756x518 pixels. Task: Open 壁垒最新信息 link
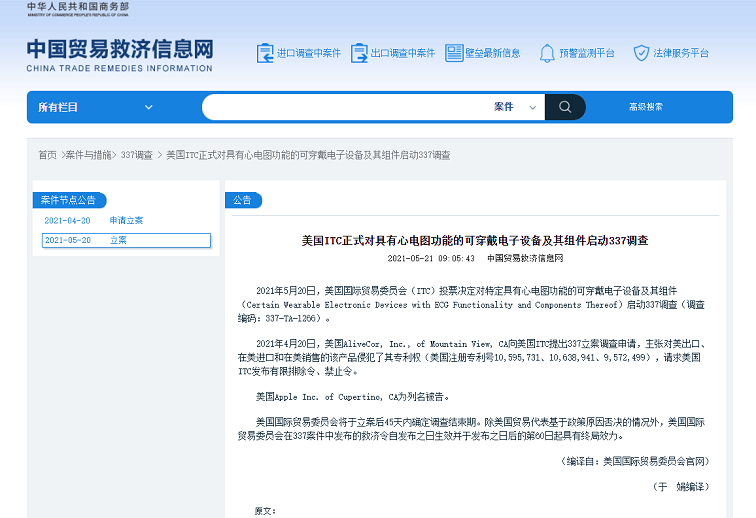(492, 53)
